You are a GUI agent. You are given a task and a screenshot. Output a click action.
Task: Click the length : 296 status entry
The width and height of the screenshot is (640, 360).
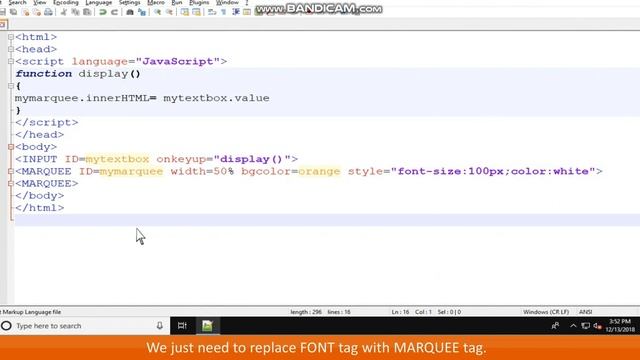tap(306, 312)
